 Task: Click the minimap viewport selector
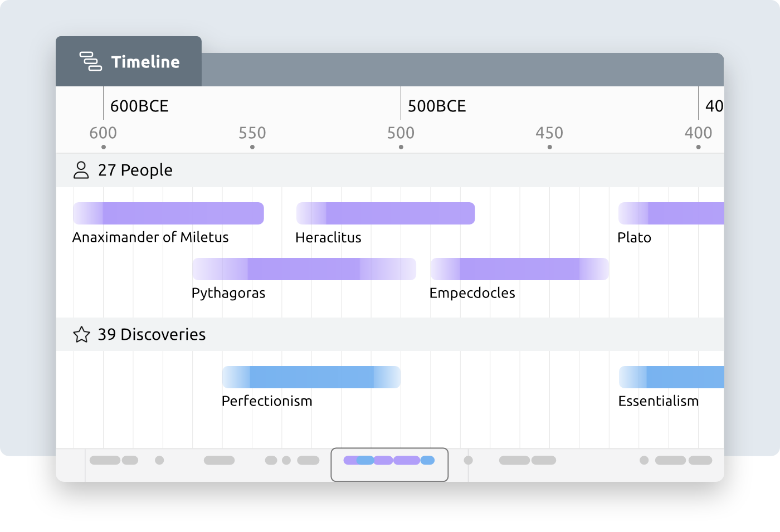click(390, 464)
